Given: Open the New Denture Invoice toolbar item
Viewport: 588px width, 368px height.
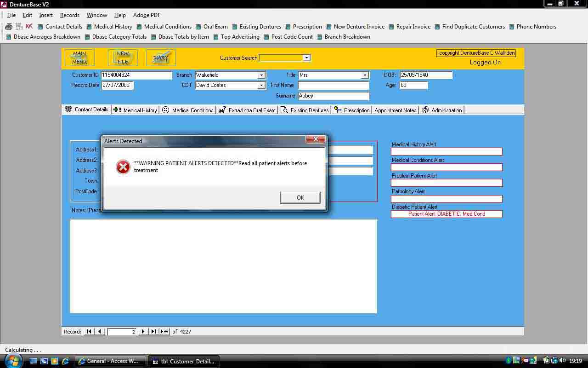Looking at the screenshot, I should (356, 27).
